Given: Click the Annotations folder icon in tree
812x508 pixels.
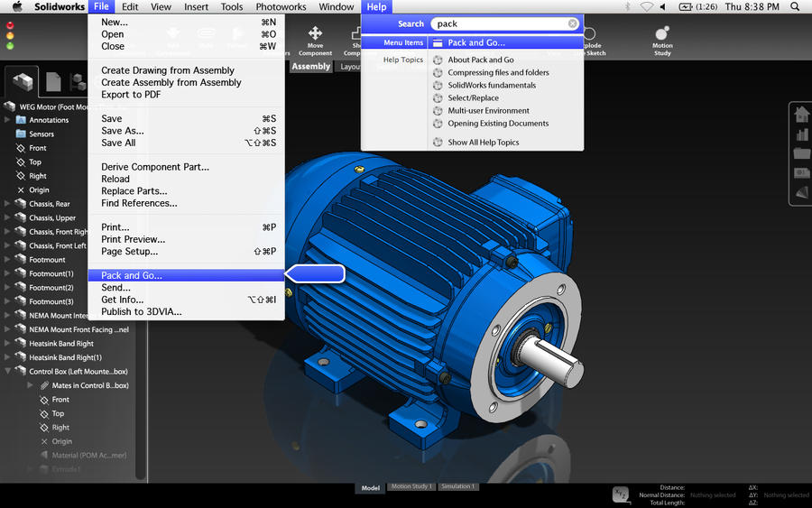Looking at the screenshot, I should point(21,120).
